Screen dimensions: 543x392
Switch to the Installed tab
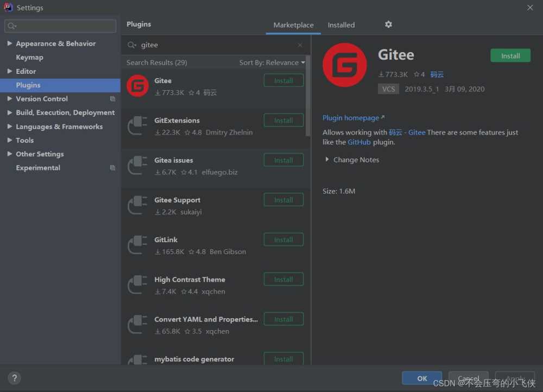(341, 25)
